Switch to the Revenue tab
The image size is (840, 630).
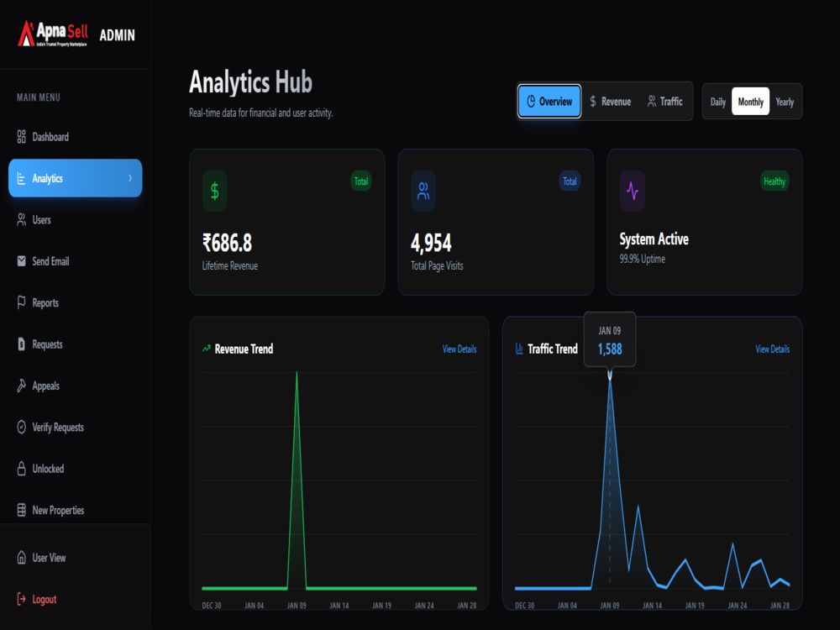point(610,102)
